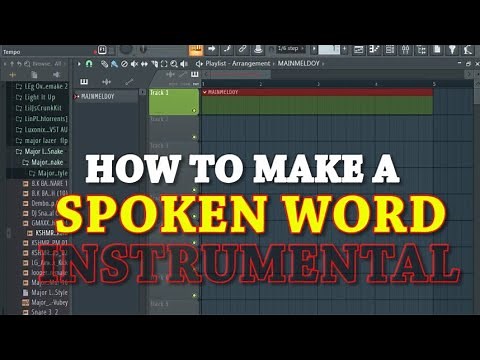Click Arrangement in the Playlist breadcrumb
The width and height of the screenshot is (480, 360).
pos(251,63)
